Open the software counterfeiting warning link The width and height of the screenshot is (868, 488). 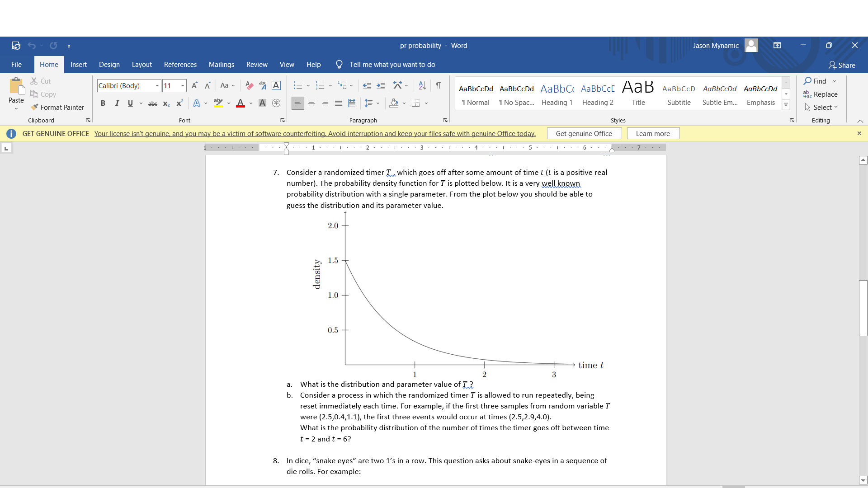click(x=314, y=133)
